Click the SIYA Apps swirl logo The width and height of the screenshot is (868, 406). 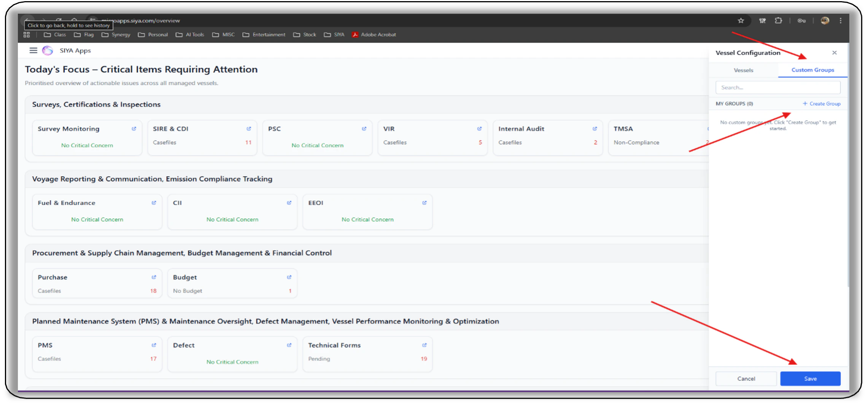(48, 50)
